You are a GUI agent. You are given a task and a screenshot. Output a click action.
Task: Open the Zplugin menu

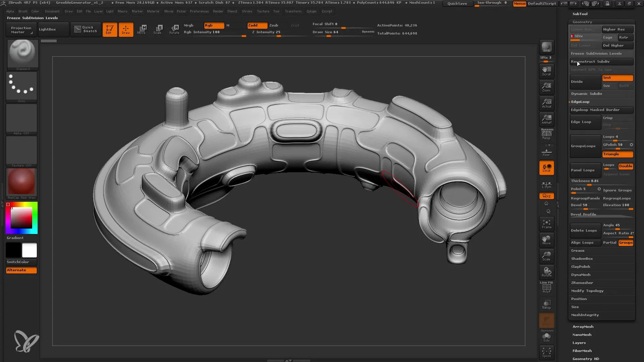[311, 11]
